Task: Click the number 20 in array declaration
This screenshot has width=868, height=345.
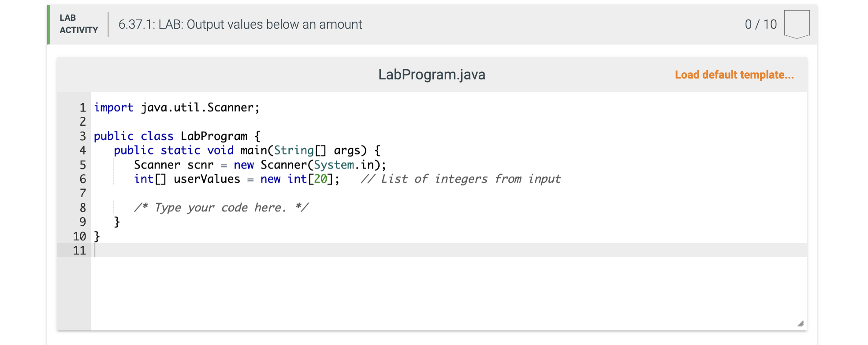Action: coord(320,179)
